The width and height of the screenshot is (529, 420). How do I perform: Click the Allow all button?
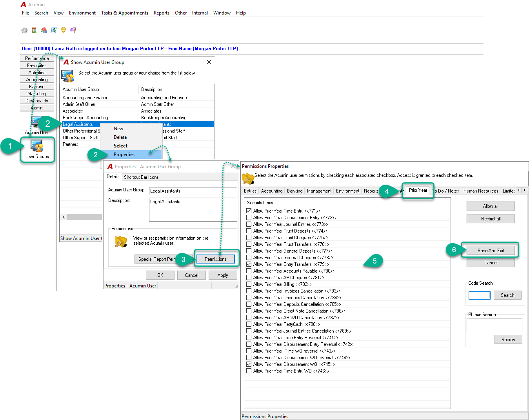491,206
